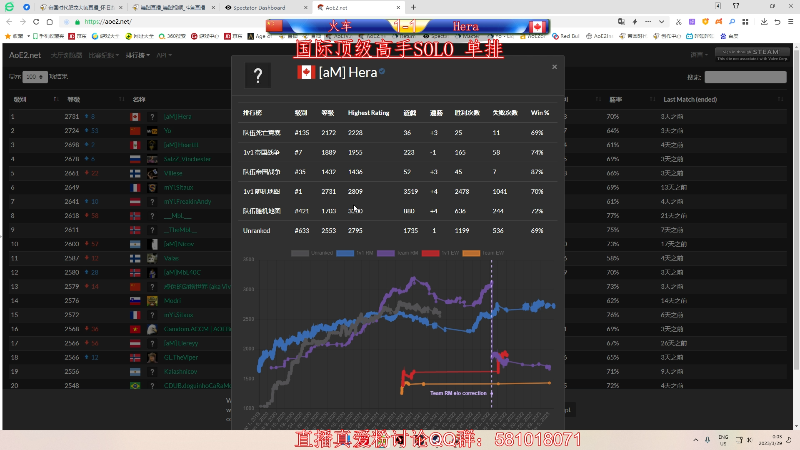
Task: Click the three-dots icon in address bar
Action: point(648,22)
